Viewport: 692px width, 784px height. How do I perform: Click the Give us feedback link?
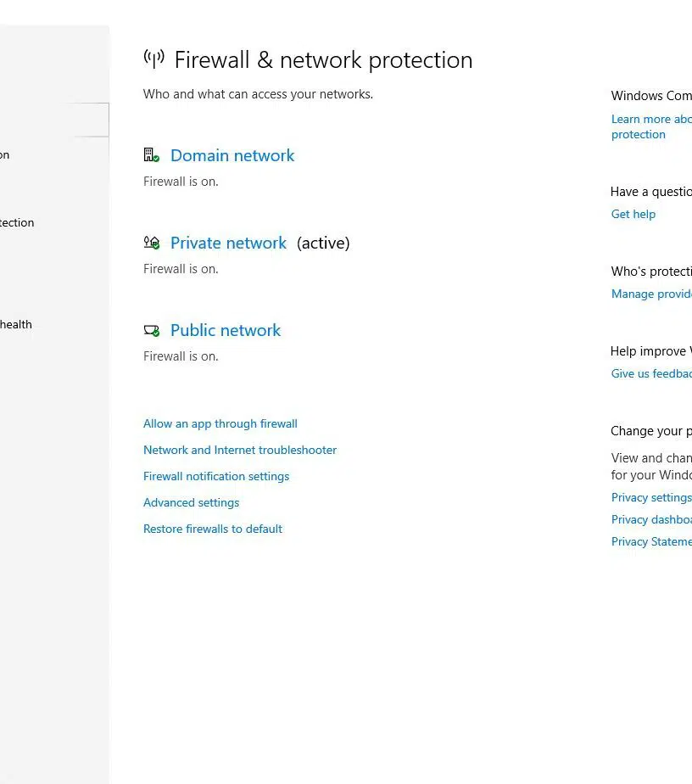pyautogui.click(x=651, y=373)
